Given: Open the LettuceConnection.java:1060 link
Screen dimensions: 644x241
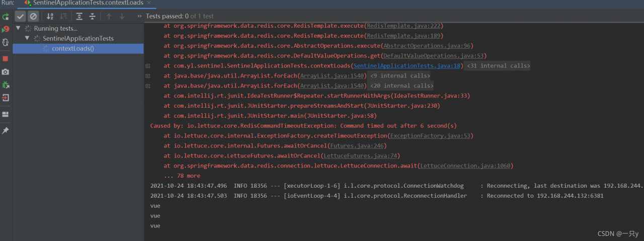Looking at the screenshot, I should coord(465,166).
